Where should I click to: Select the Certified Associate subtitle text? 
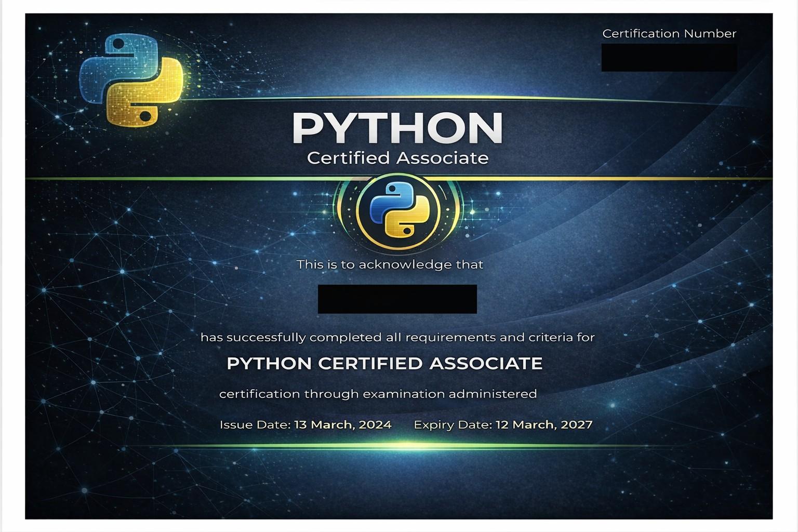click(x=398, y=158)
